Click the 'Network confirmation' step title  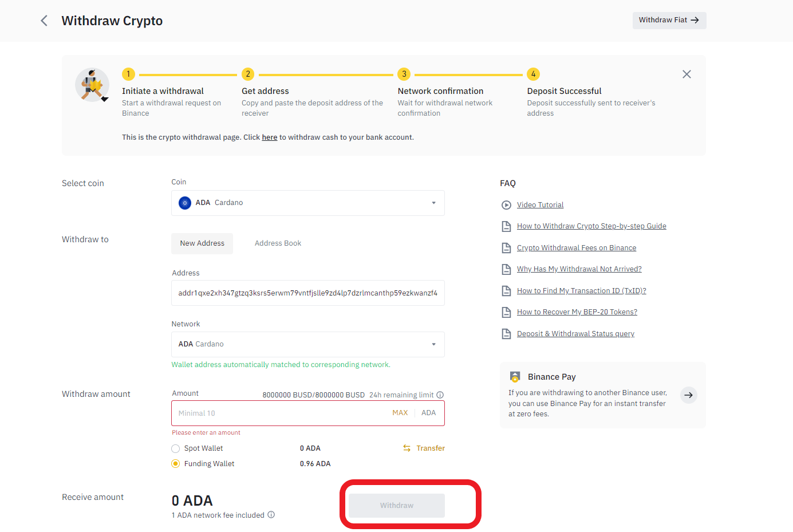[x=441, y=91]
